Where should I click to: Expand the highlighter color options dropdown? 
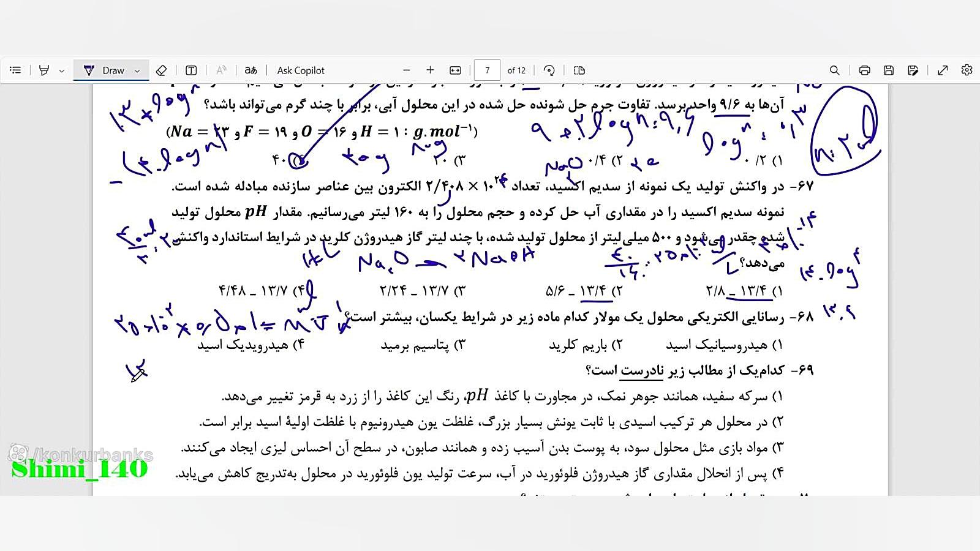pos(62,71)
